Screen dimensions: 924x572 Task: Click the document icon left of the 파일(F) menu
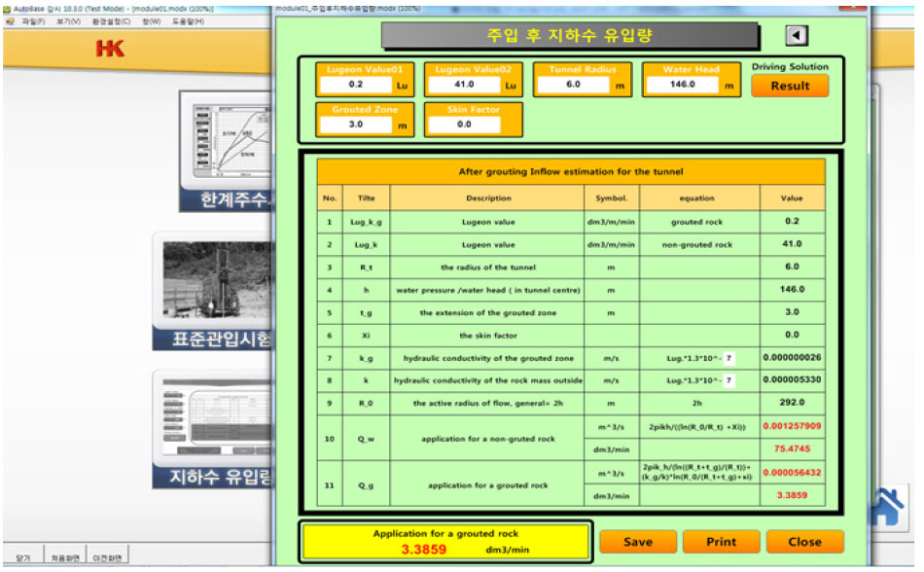[10, 21]
